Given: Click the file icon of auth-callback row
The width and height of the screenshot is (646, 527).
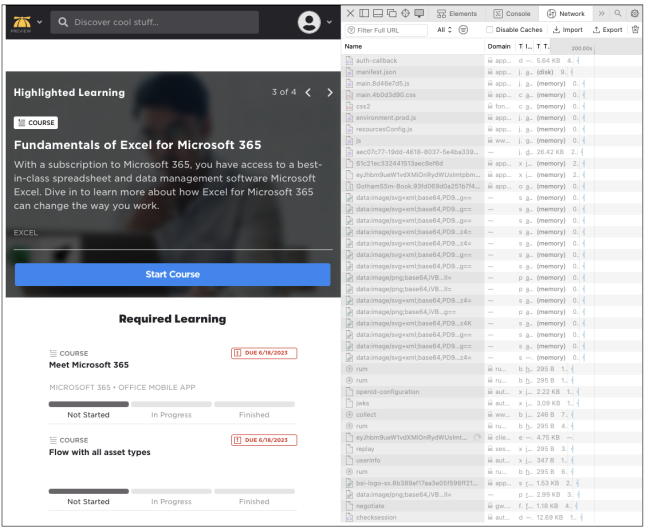Looking at the screenshot, I should tap(349, 61).
